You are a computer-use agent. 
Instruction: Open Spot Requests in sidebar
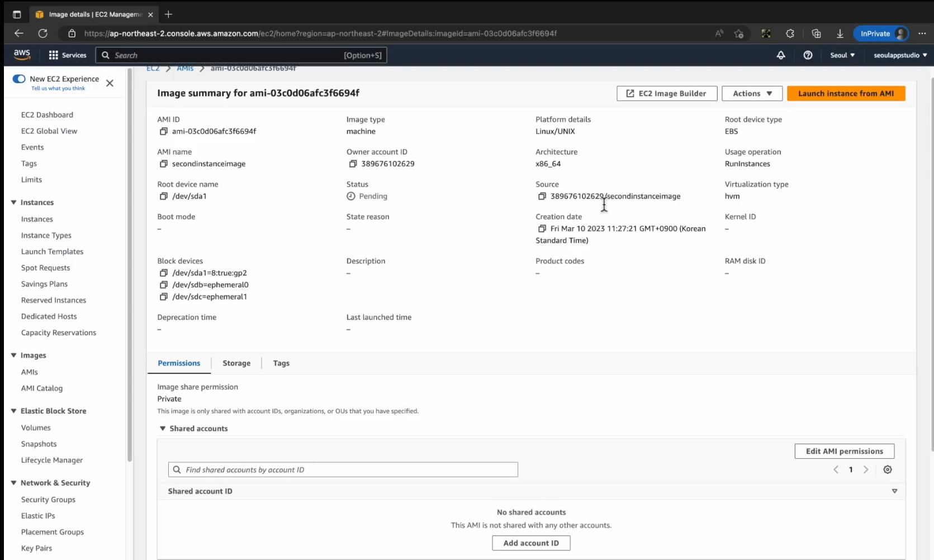pos(45,268)
